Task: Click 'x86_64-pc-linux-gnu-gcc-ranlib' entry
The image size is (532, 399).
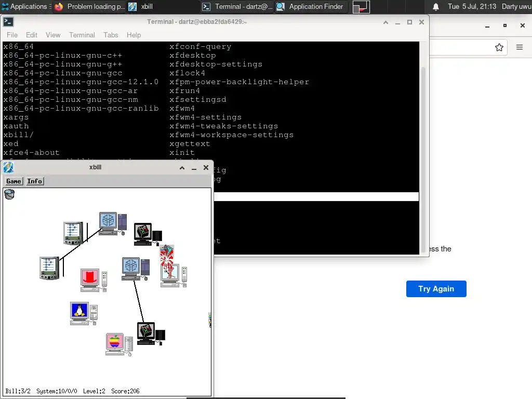Action: [81, 108]
